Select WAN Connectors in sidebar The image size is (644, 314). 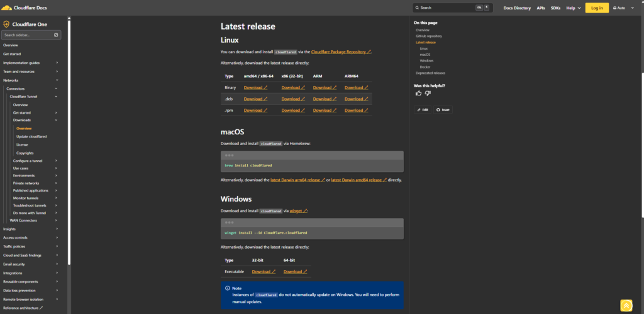pos(23,220)
